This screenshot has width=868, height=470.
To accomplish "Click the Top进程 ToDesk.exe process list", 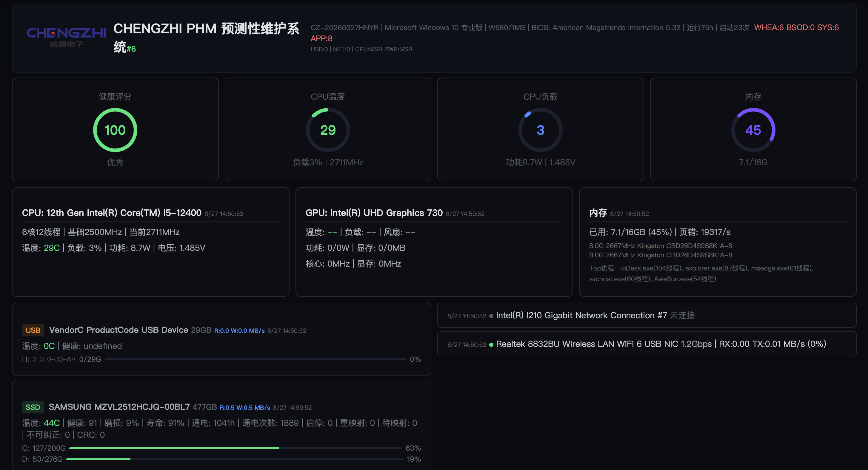I will pos(701,273).
